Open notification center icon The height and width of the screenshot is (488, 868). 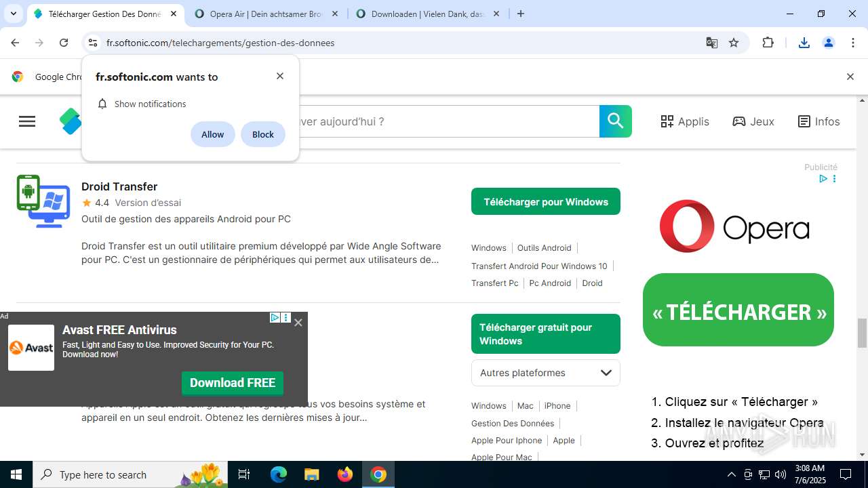click(x=846, y=474)
